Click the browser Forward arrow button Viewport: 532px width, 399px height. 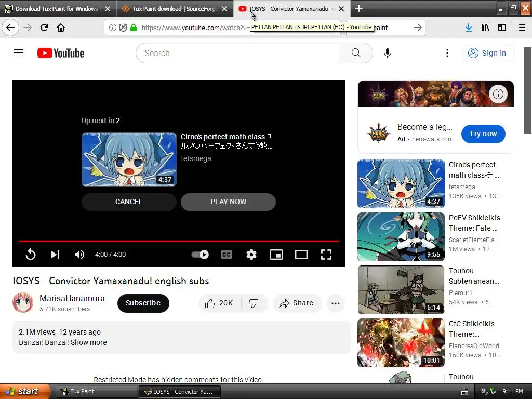pos(28,28)
